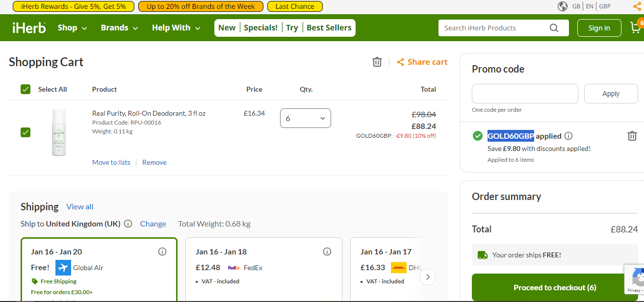Open the info icon next to United Kingdom (UK)
The width and height of the screenshot is (644, 302).
pyautogui.click(x=128, y=224)
